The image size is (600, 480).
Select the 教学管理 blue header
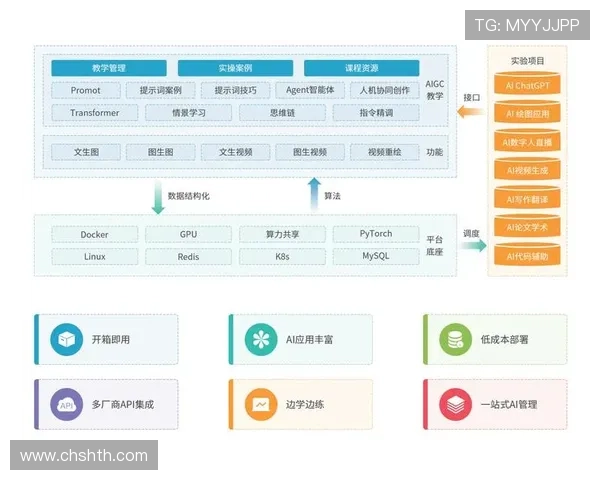point(109,68)
